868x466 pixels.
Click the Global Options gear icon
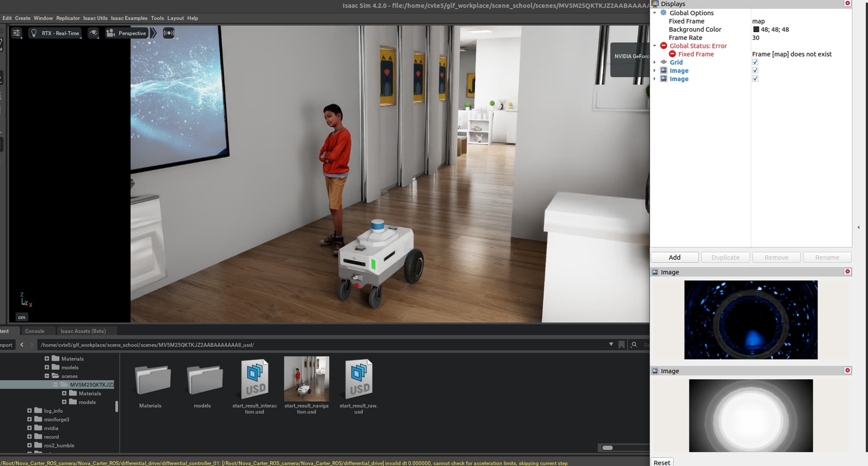[x=664, y=13]
